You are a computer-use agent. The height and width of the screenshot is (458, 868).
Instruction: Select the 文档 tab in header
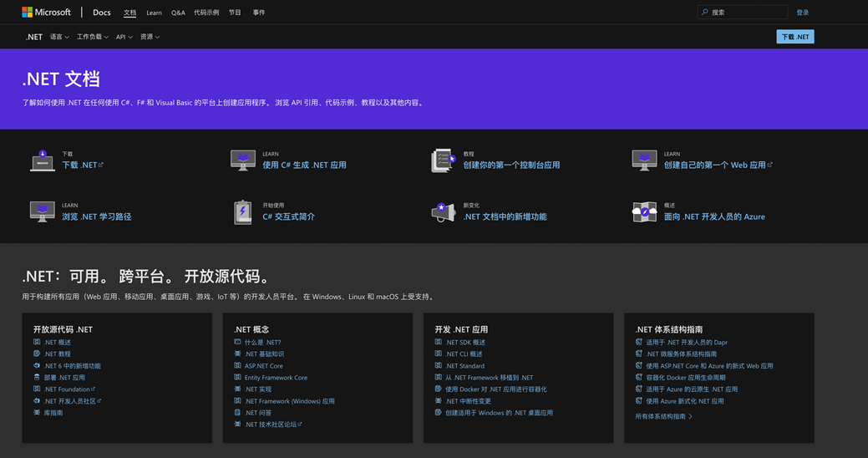(x=130, y=13)
